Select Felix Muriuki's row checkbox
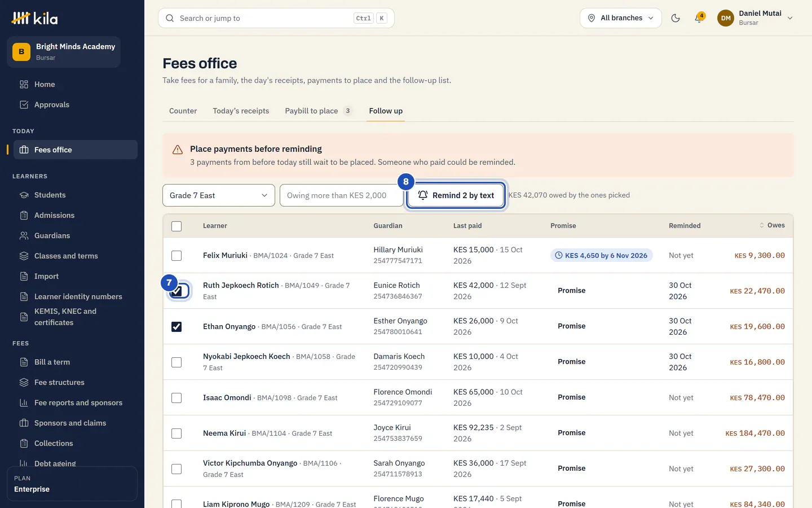The height and width of the screenshot is (508, 812). coord(176,255)
